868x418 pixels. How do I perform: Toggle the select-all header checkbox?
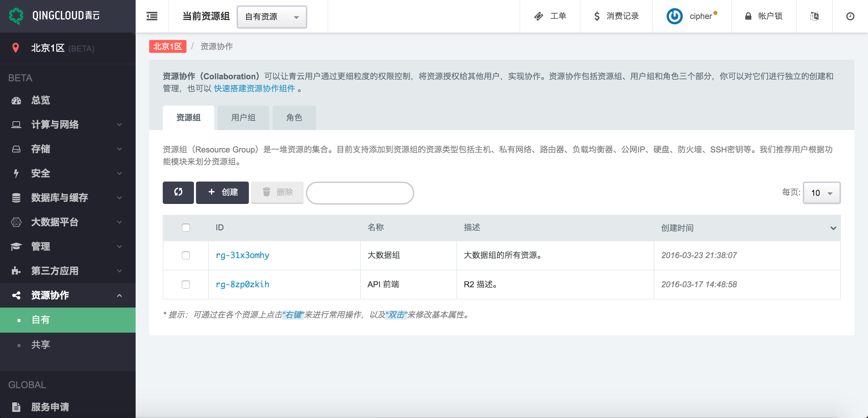coord(185,227)
